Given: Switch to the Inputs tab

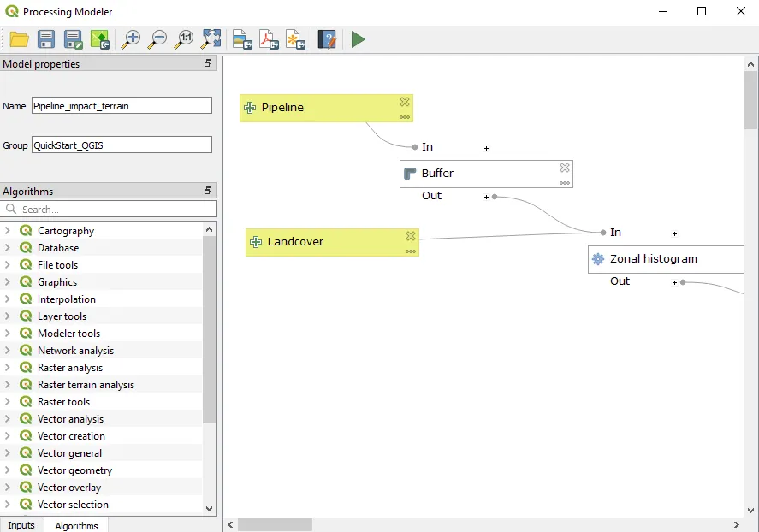Looking at the screenshot, I should point(21,525).
